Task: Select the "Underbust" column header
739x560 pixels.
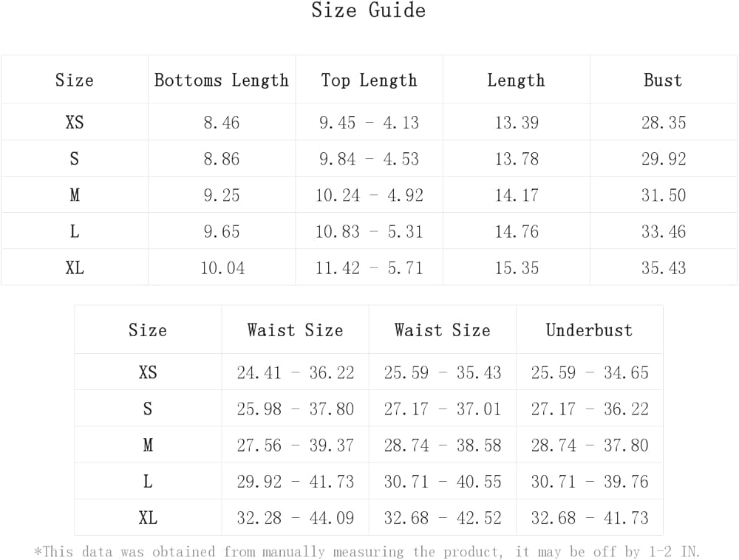Action: [589, 330]
